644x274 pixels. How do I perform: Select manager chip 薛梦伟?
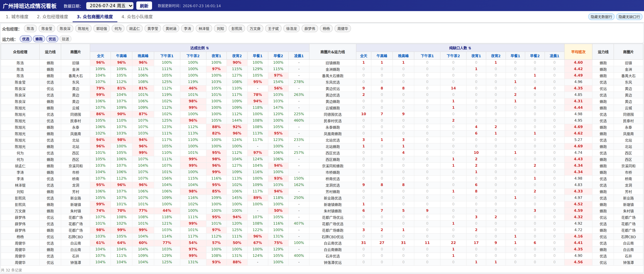(310, 29)
